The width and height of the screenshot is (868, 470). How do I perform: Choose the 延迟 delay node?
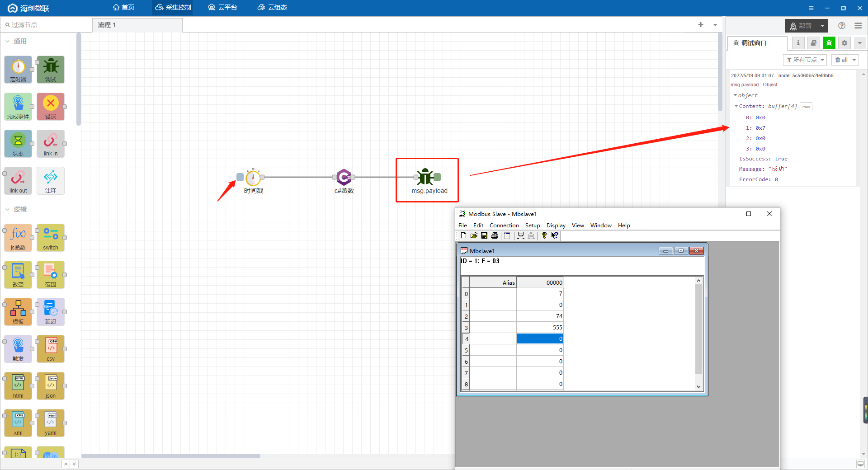coord(51,312)
